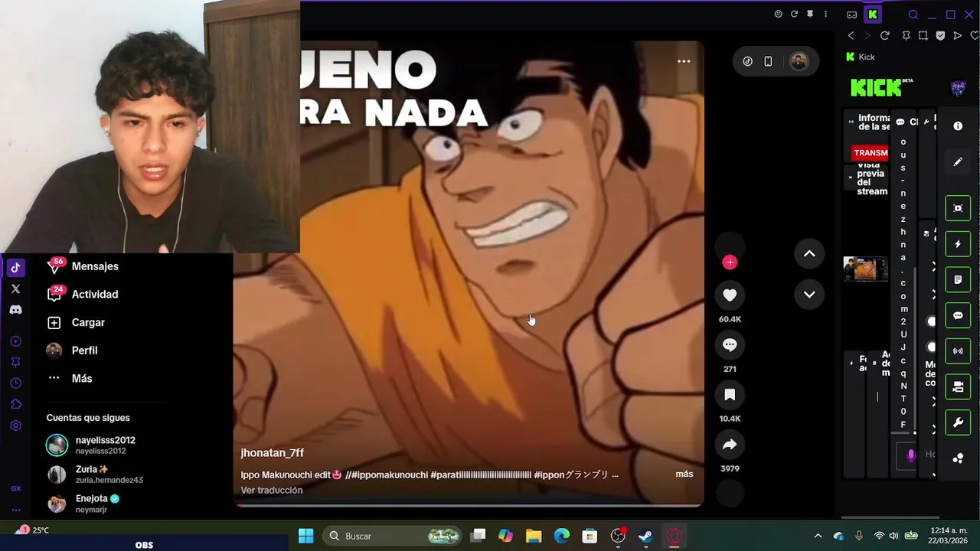Screen dimensions: 980x551
Task: Bookmark the TikTok video
Action: click(x=730, y=395)
